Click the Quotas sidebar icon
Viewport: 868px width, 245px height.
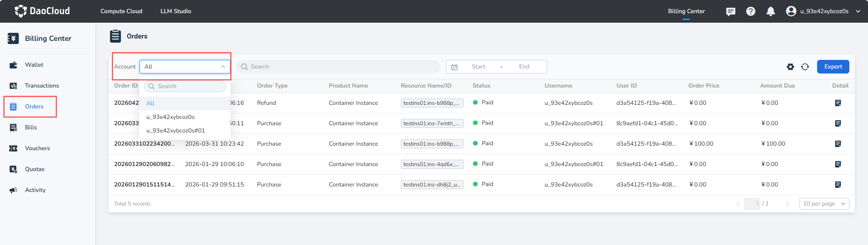pos(13,169)
